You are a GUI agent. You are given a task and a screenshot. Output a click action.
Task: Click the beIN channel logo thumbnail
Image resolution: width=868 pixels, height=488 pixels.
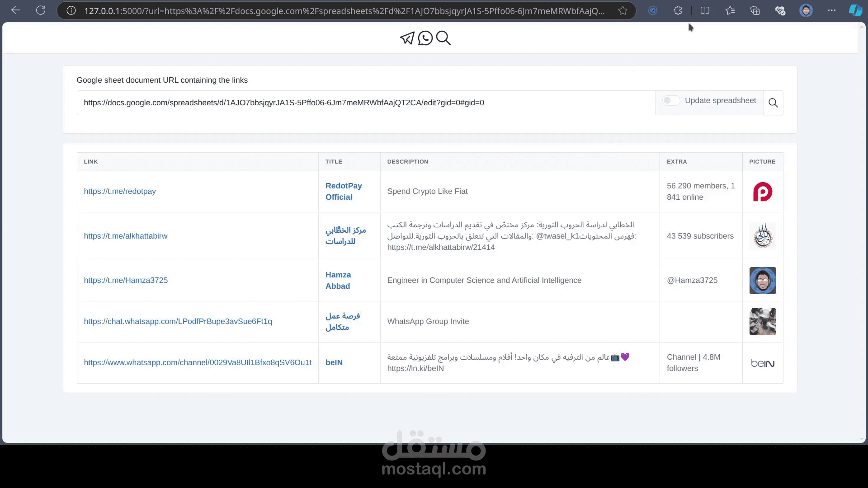point(763,363)
